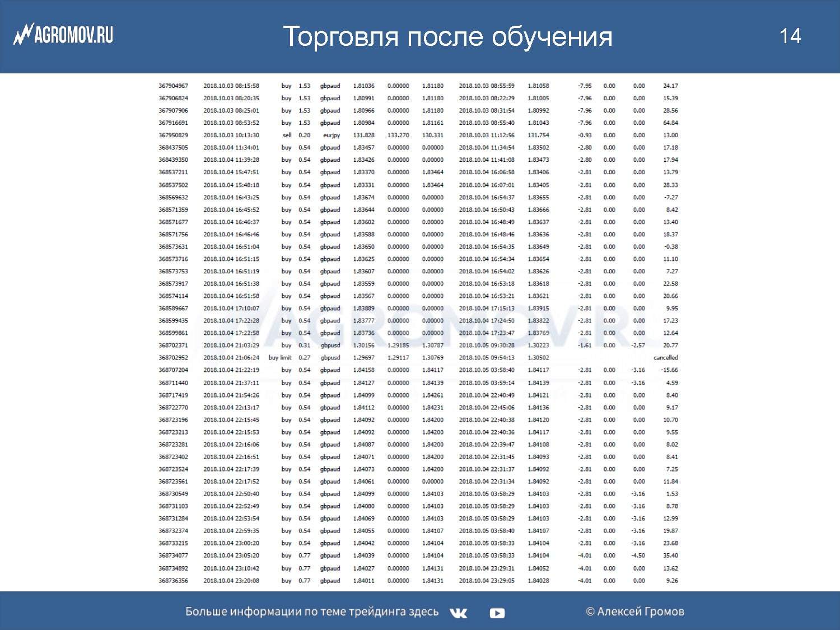Image resolution: width=840 pixels, height=630 pixels.
Task: Click the profit value 28.33
Action: click(670, 185)
